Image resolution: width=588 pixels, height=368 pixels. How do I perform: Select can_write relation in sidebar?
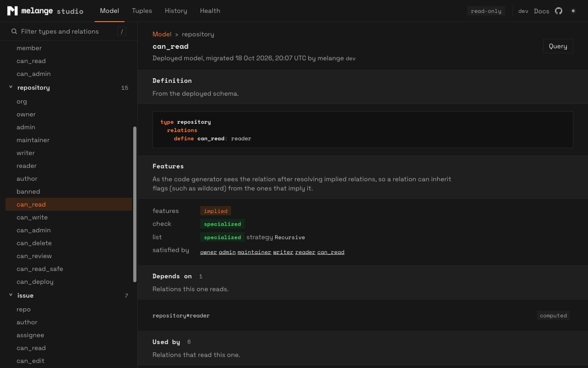pos(68,217)
